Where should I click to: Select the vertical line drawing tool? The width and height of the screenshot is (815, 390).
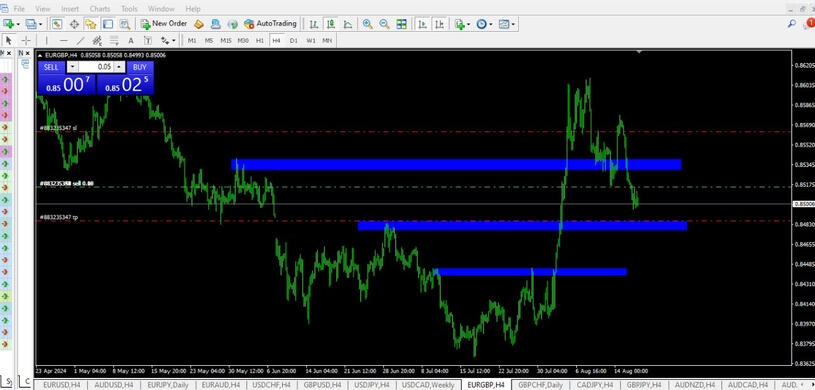(46, 40)
